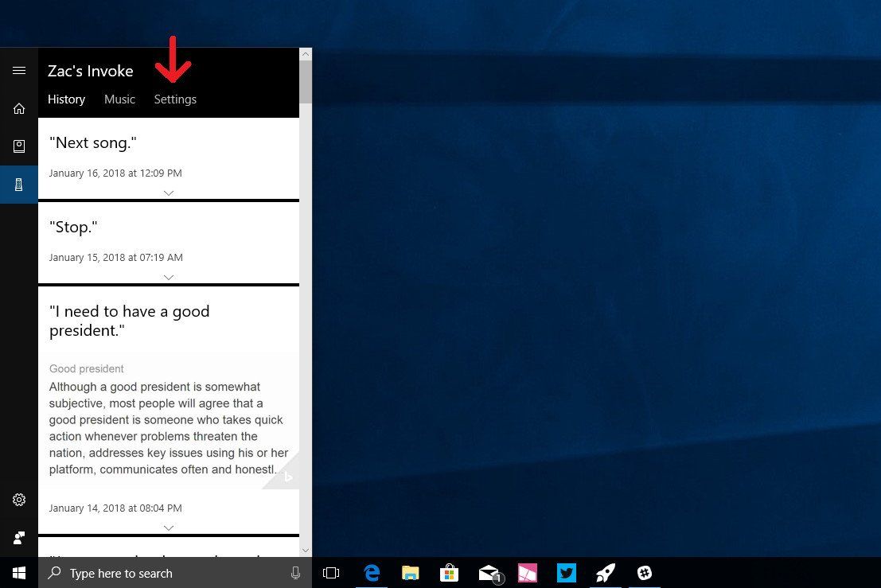Open the Notebook icon in the sidebar
Image resolution: width=881 pixels, height=588 pixels.
point(19,146)
